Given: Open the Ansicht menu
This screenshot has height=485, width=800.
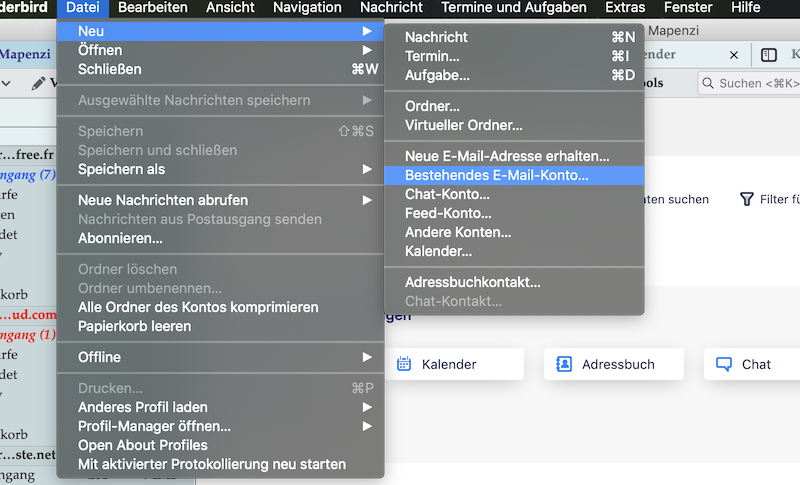Looking at the screenshot, I should (230, 8).
